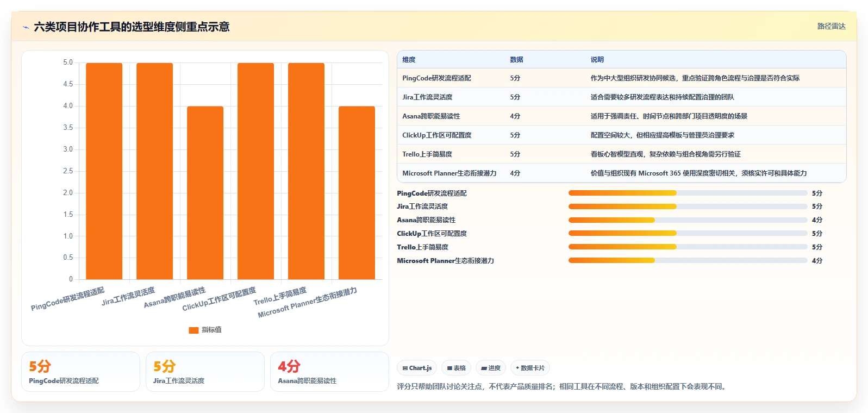Click the x-axis label PingCode研发流程适配

click(x=67, y=299)
